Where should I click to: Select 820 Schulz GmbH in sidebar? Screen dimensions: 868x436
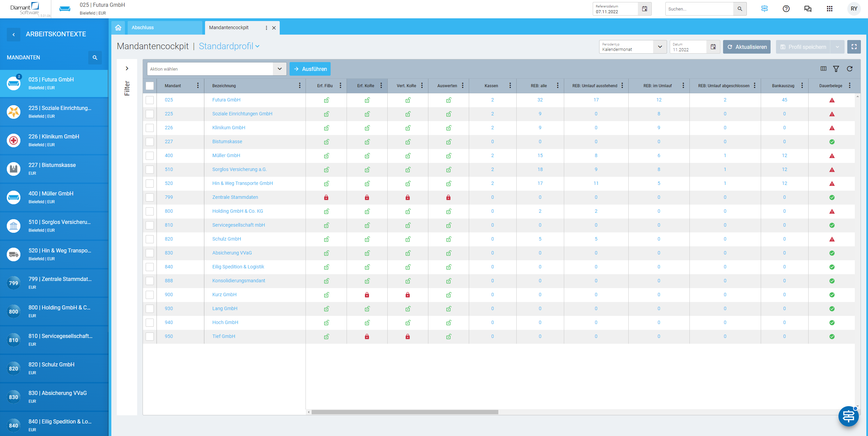coord(54,368)
